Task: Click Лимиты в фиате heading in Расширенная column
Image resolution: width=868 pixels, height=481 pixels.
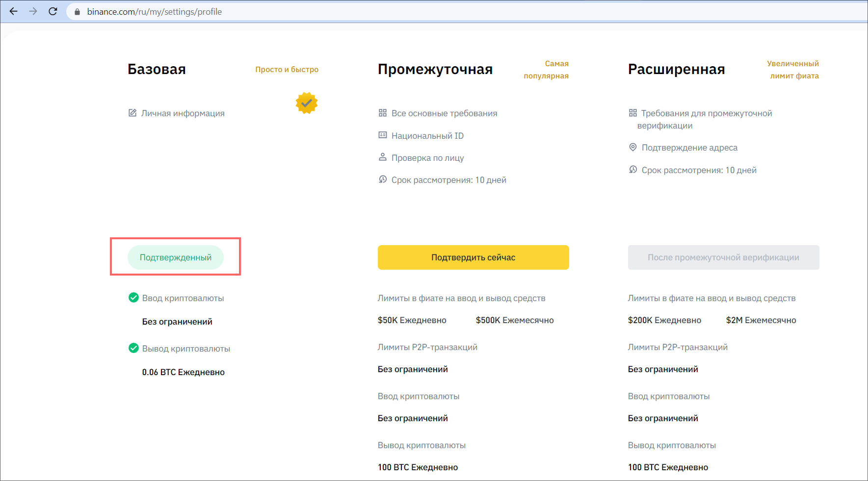Action: coord(711,298)
